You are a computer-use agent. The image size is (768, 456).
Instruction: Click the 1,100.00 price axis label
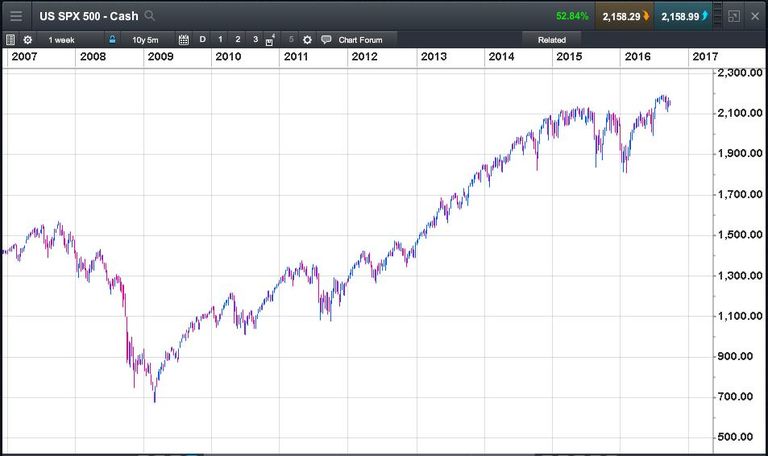pyautogui.click(x=740, y=316)
